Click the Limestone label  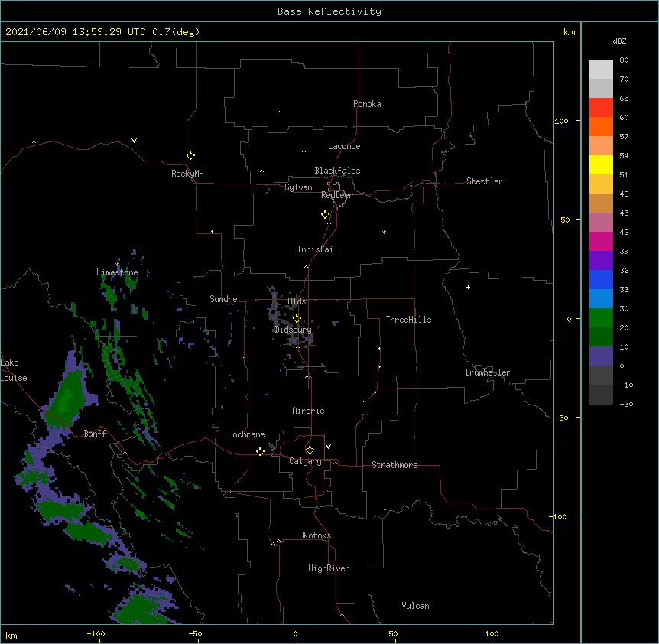point(117,272)
